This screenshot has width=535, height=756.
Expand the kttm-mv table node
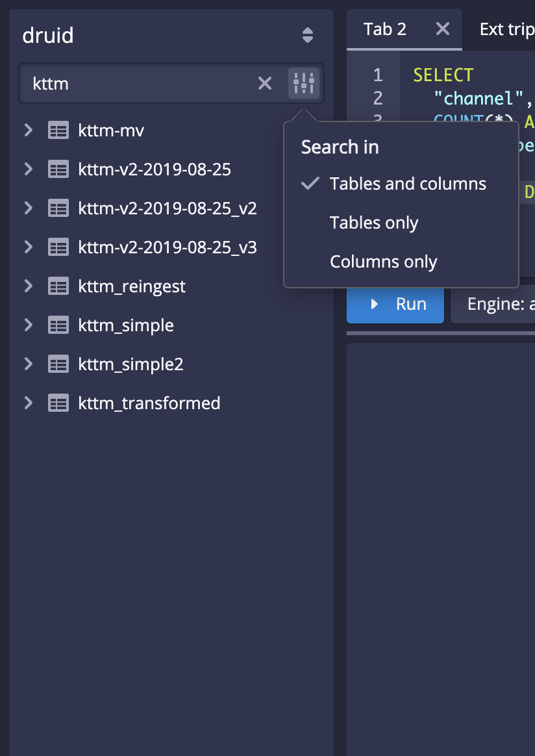pyautogui.click(x=28, y=131)
